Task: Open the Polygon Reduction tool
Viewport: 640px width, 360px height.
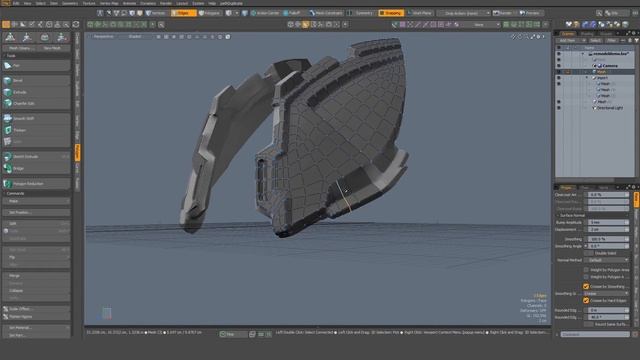Action: point(36,184)
